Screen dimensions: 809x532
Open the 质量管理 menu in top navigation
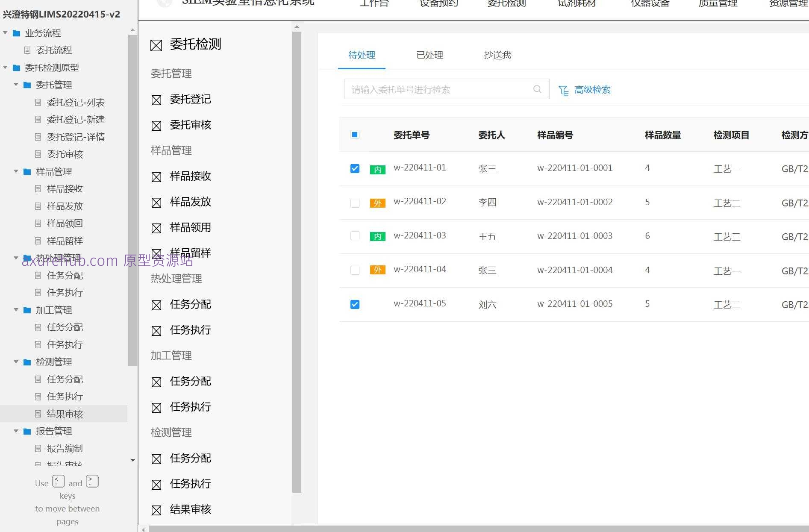[x=718, y=4]
